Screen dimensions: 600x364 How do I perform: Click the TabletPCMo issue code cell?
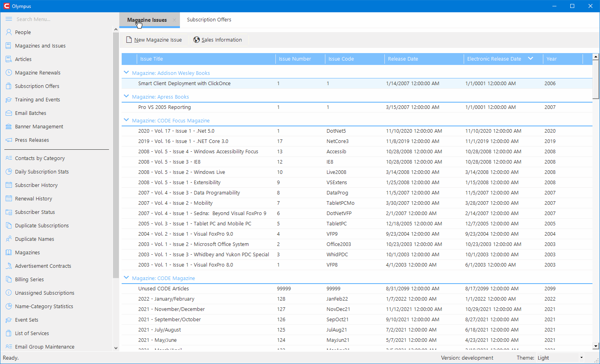pos(340,203)
